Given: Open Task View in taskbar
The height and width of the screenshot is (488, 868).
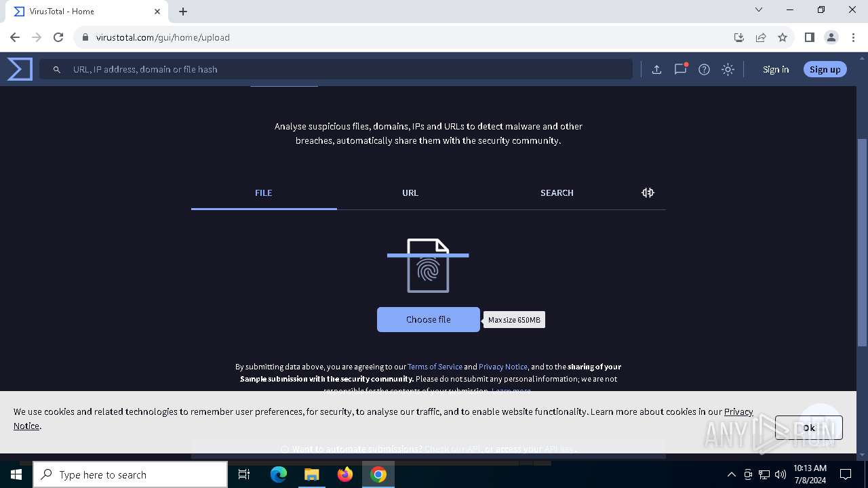Looking at the screenshot, I should pos(244,474).
